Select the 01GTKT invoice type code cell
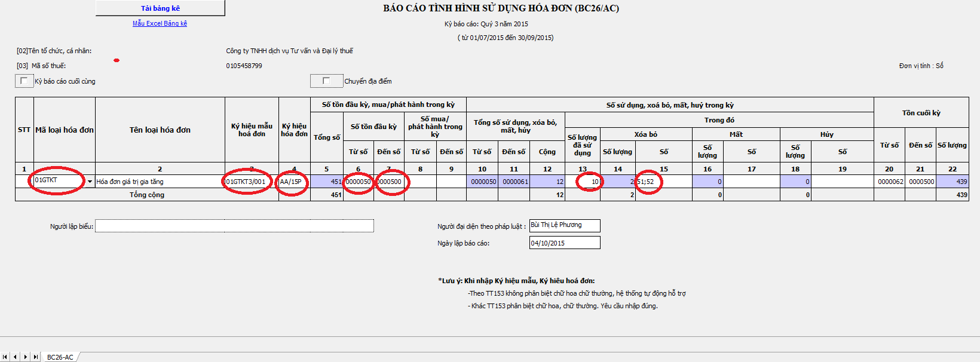 [59, 180]
